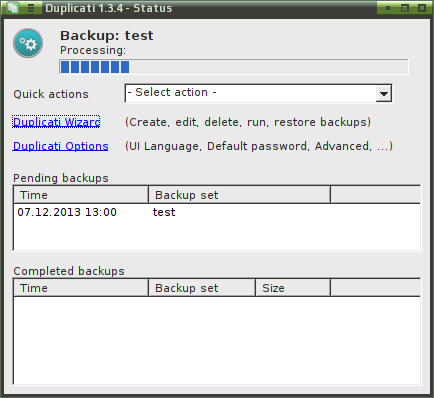Open the Select action dropdown arrow
Screen dimensions: 434x398
pyautogui.click(x=384, y=94)
